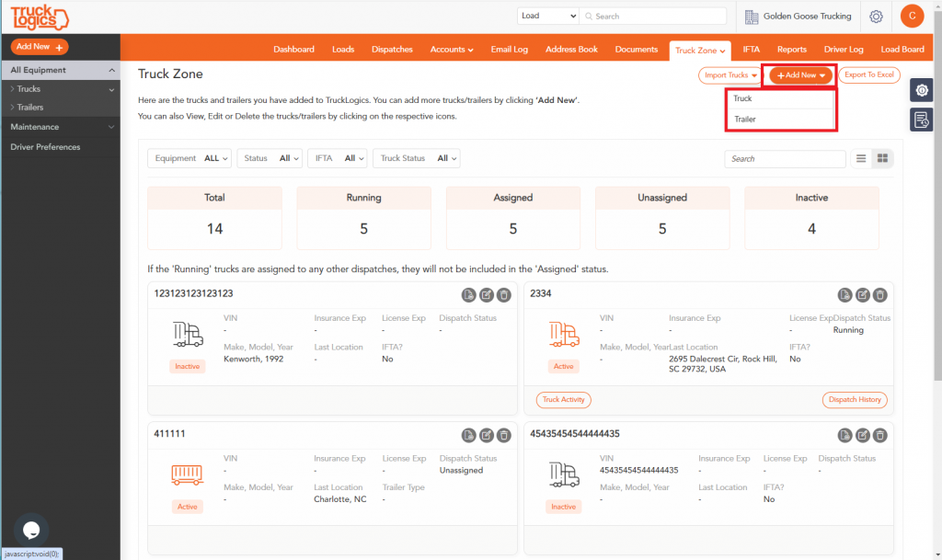
Task: Edit truck 123123123123123
Action: [x=486, y=294]
